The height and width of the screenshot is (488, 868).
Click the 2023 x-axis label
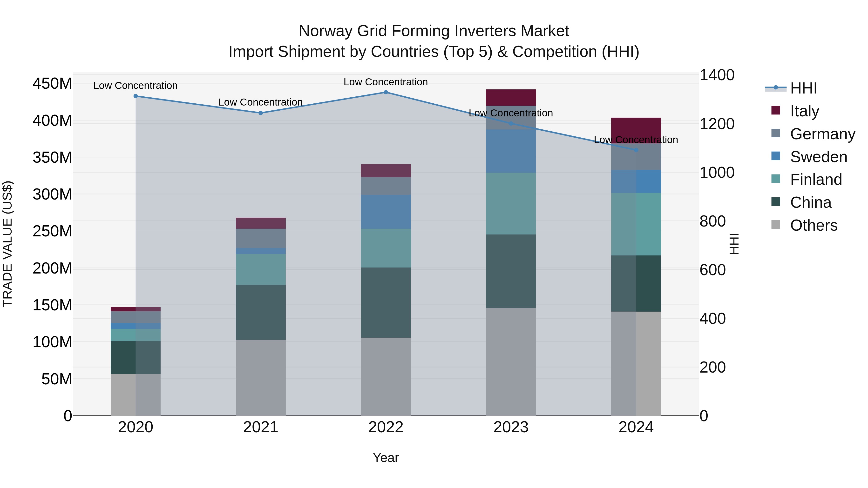pos(511,427)
